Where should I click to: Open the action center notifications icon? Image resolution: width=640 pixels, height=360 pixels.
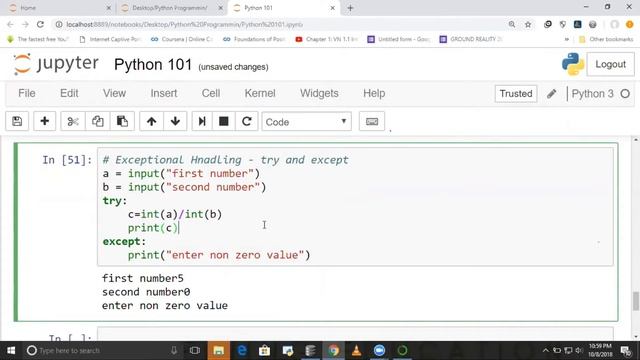[x=625, y=350]
